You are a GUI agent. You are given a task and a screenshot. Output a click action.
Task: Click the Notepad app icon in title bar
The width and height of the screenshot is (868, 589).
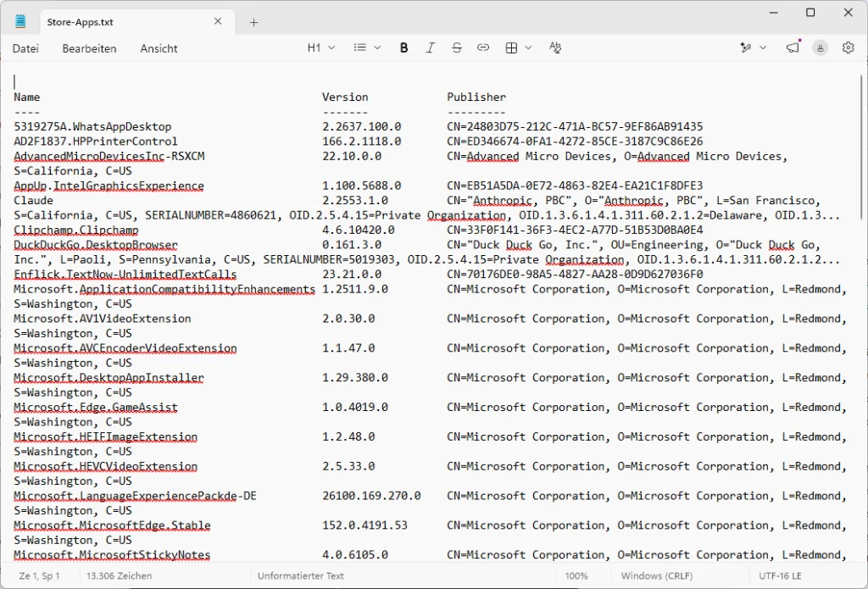click(x=20, y=21)
